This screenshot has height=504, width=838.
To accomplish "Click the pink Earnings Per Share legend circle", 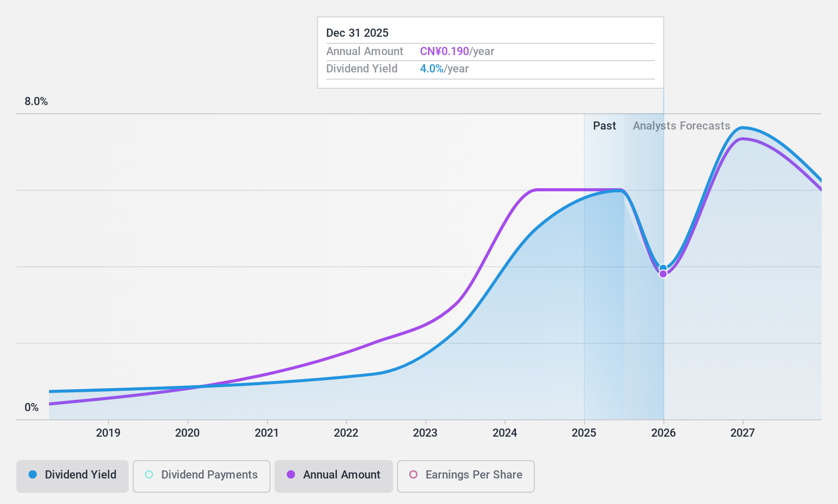I will pos(413,474).
